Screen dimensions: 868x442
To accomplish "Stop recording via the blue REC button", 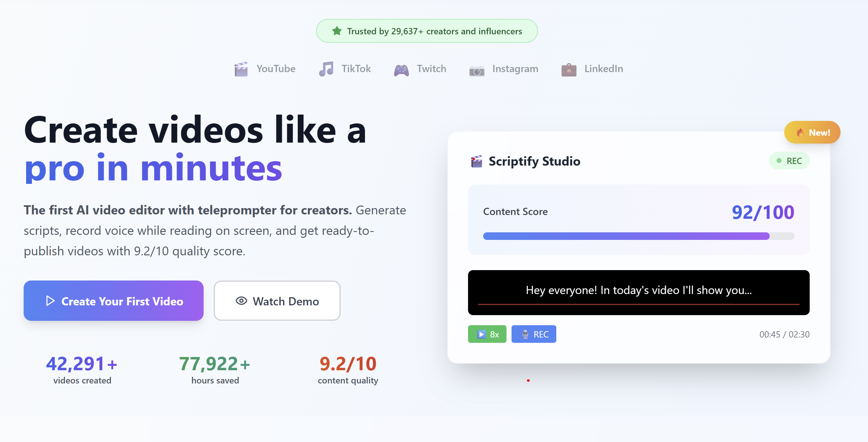I will click(x=534, y=334).
